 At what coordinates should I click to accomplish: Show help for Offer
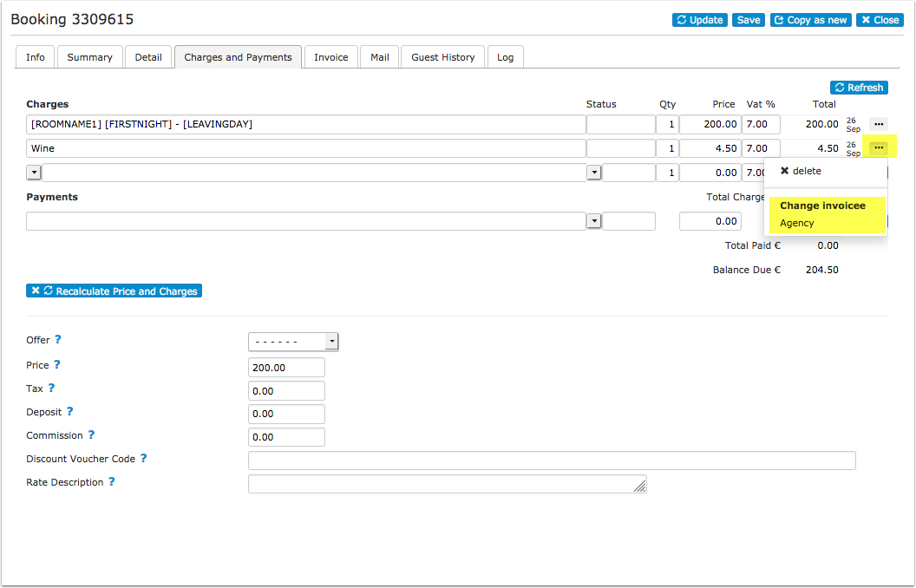click(x=58, y=339)
